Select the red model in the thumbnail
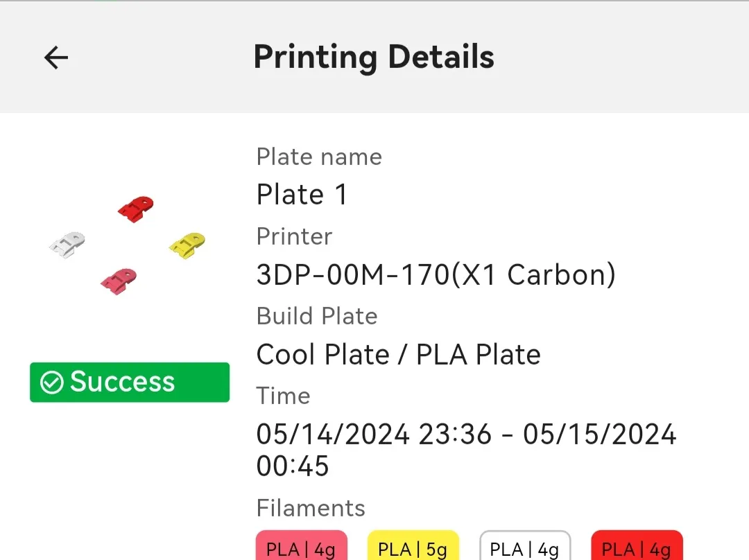 [x=136, y=209]
